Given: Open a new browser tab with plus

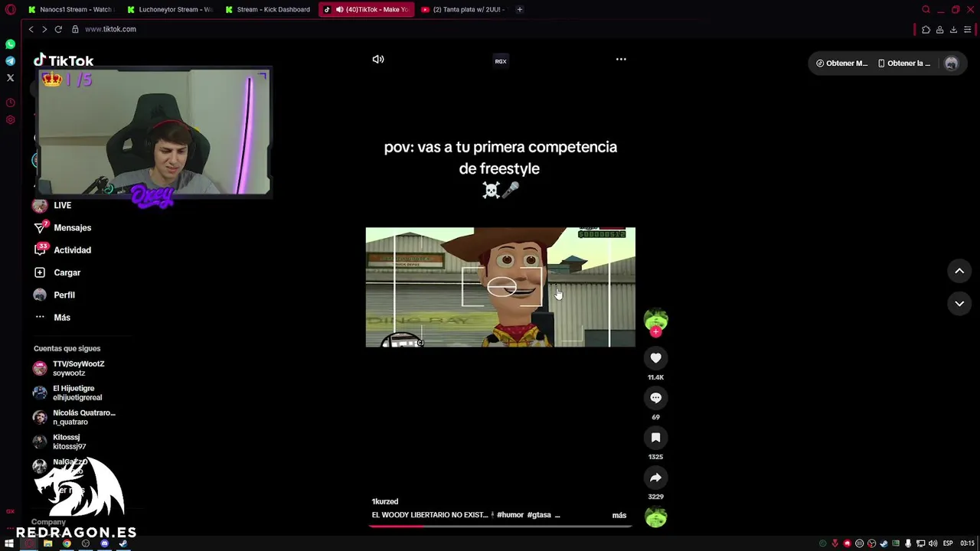Looking at the screenshot, I should 519,9.
